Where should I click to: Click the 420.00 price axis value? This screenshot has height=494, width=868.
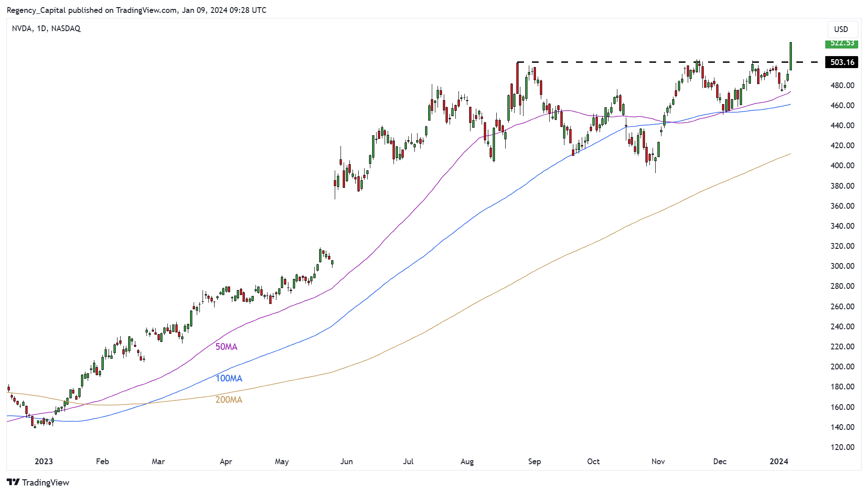tap(842, 146)
